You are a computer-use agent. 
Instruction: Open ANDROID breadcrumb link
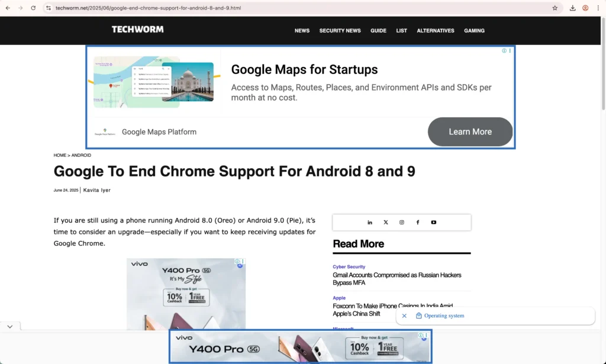pos(81,155)
